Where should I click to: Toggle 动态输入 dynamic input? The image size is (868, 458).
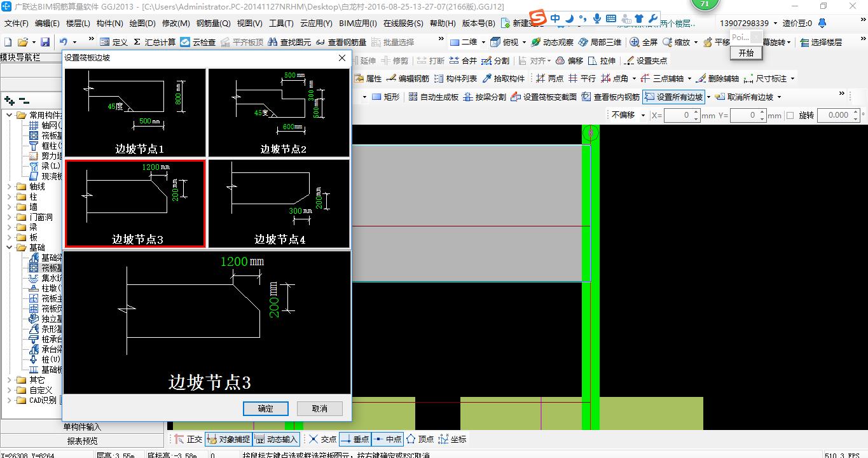click(x=276, y=439)
